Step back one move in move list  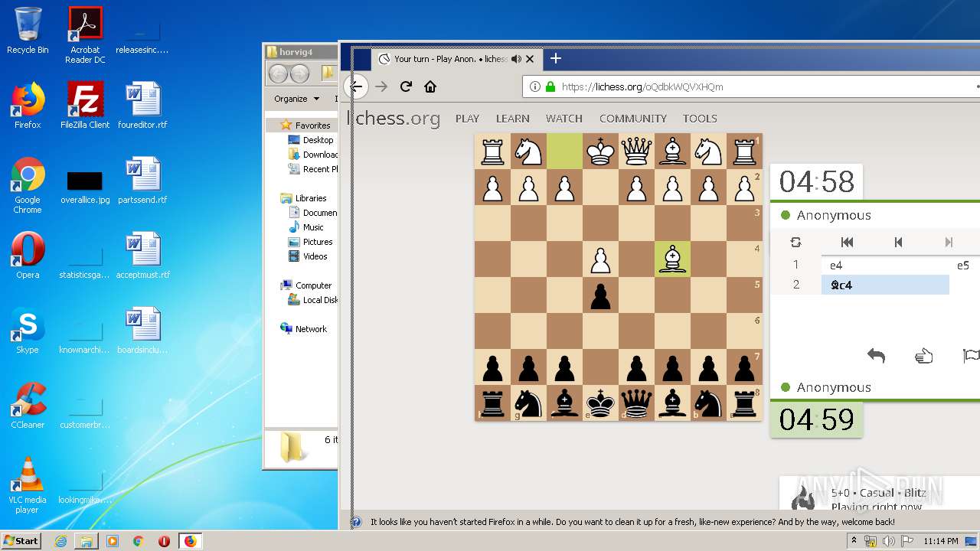(x=898, y=242)
